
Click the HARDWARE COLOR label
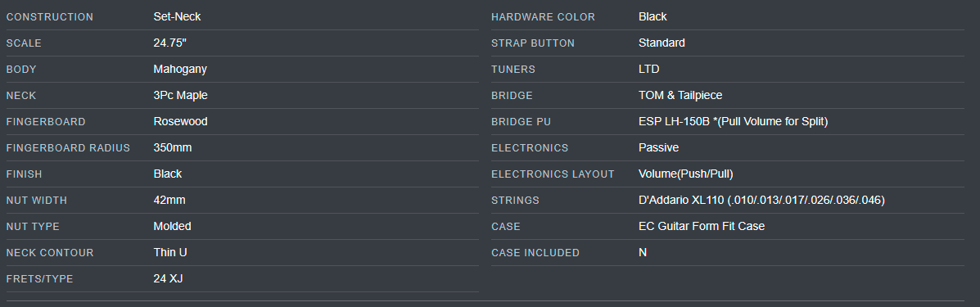tap(543, 17)
